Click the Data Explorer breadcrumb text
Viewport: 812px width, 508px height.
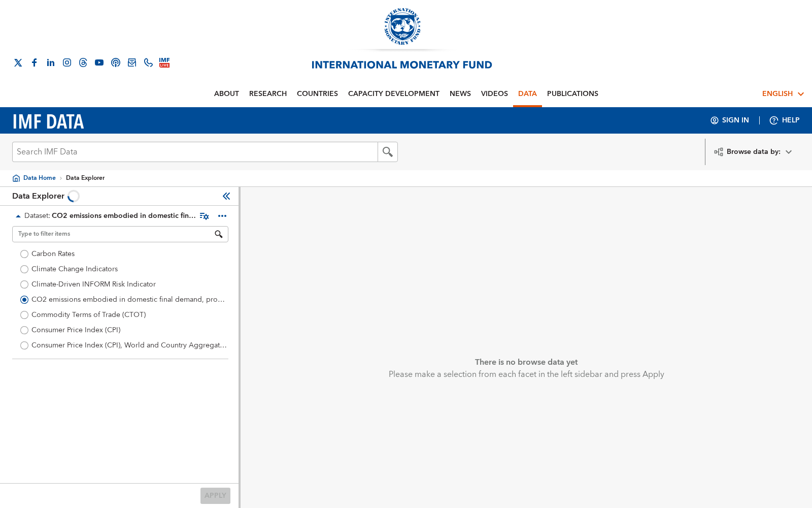click(x=85, y=178)
